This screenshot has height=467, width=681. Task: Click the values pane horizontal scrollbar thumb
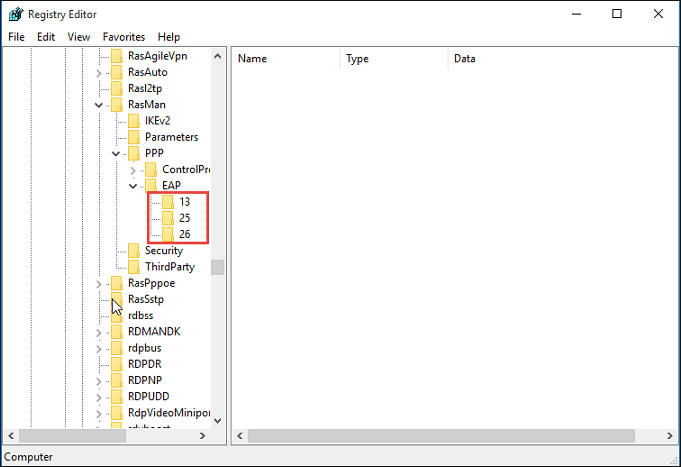441,436
